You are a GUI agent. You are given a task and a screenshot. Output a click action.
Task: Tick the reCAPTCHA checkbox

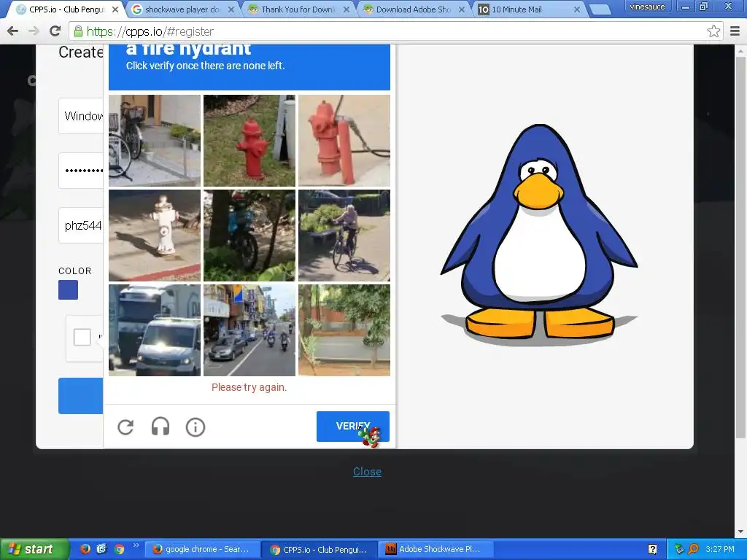coord(82,337)
